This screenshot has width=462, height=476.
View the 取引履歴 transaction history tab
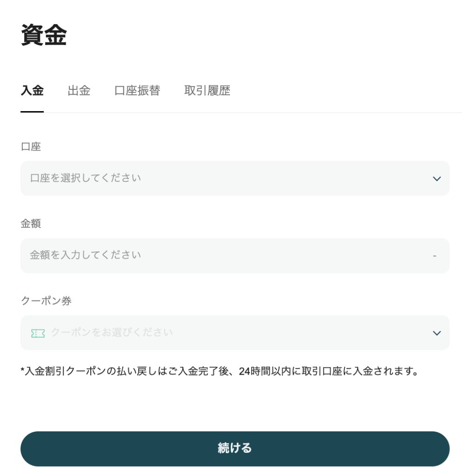(x=207, y=91)
